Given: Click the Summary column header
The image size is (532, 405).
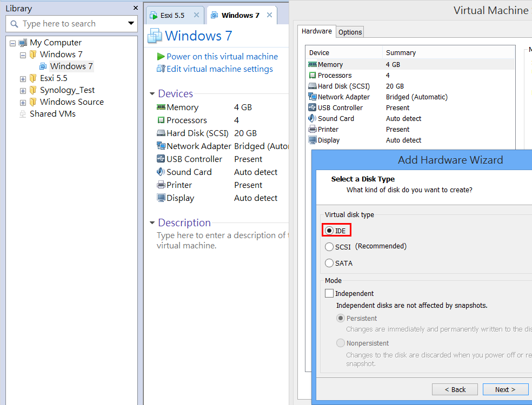Looking at the screenshot, I should tap(449, 52).
